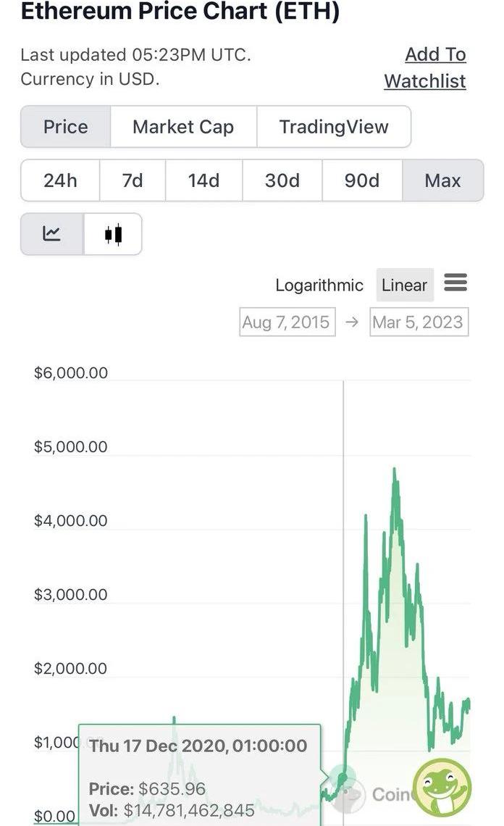This screenshot has width=504, height=826.
Task: Choose the 30d time range
Action: (x=282, y=180)
